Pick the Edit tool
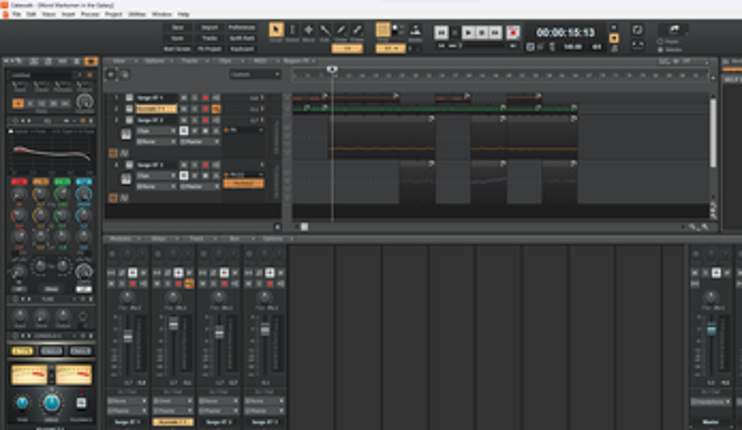This screenshot has width=742, height=430. tap(325, 30)
